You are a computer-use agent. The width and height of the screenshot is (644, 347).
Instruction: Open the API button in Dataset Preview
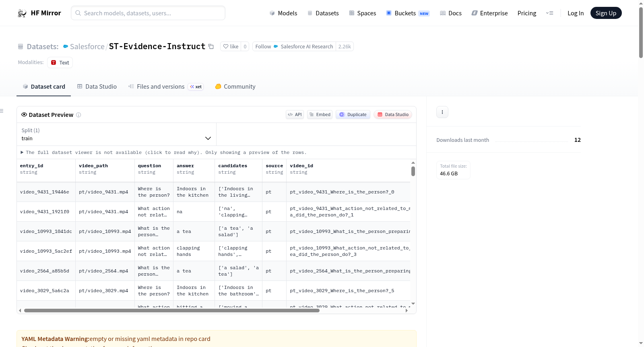pyautogui.click(x=295, y=114)
